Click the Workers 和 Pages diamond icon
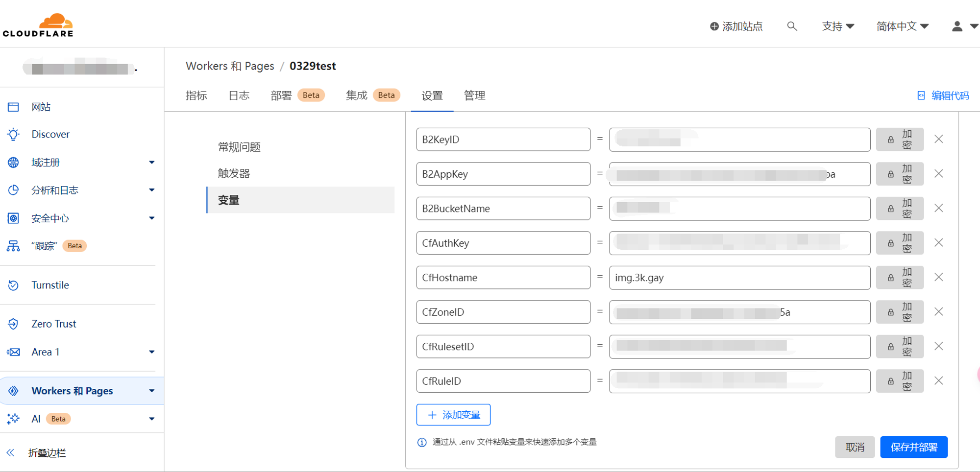Screen dimensions: 980x472 point(13,391)
